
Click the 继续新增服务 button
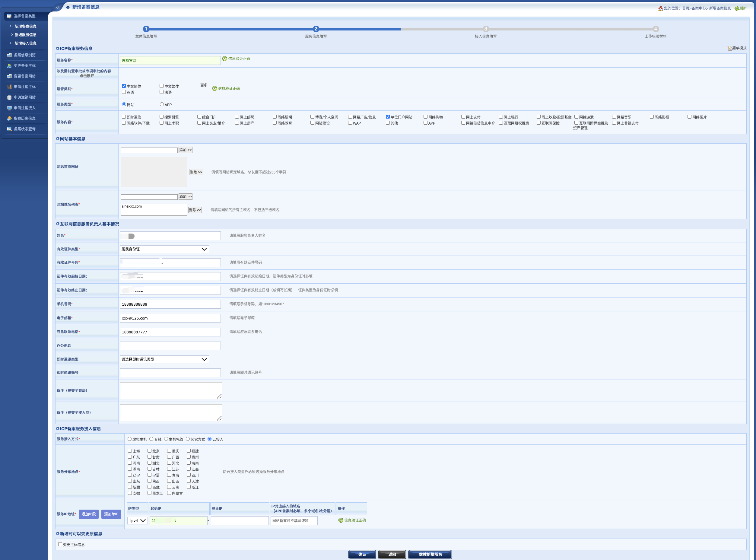(430, 555)
